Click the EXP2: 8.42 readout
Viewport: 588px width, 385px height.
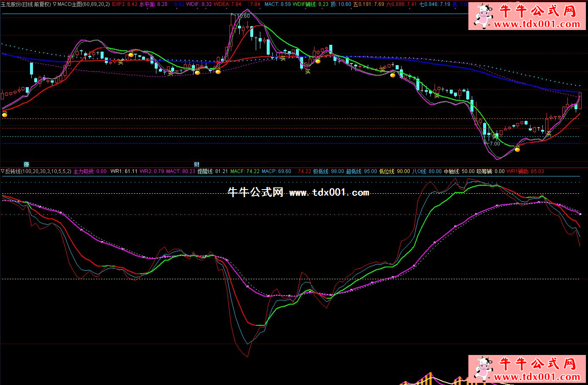click(x=125, y=4)
